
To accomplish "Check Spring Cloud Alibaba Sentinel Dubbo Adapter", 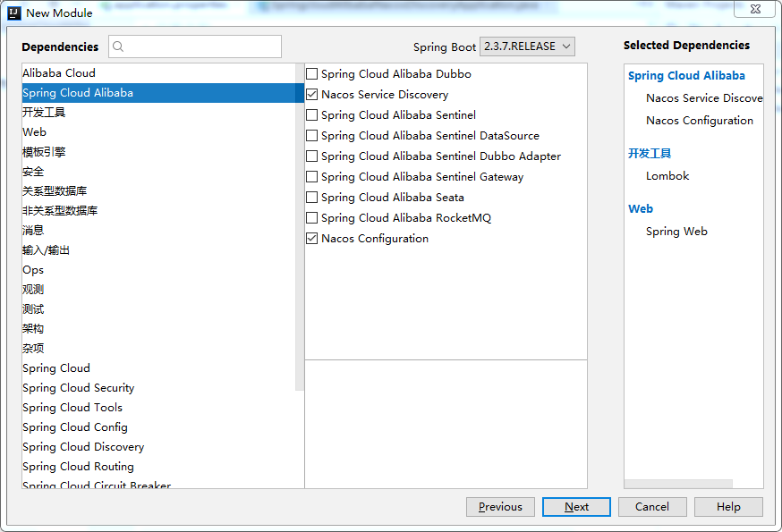I will click(311, 156).
